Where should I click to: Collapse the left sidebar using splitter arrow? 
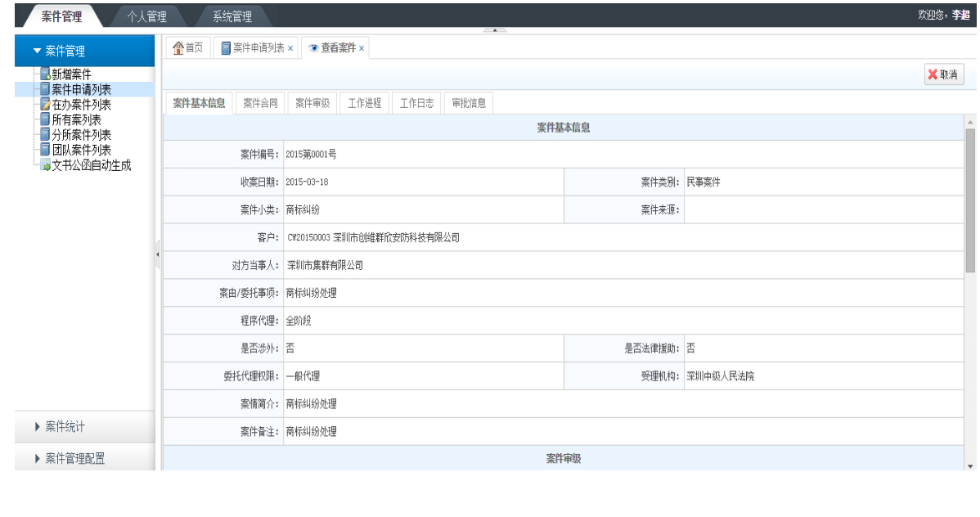(x=158, y=254)
